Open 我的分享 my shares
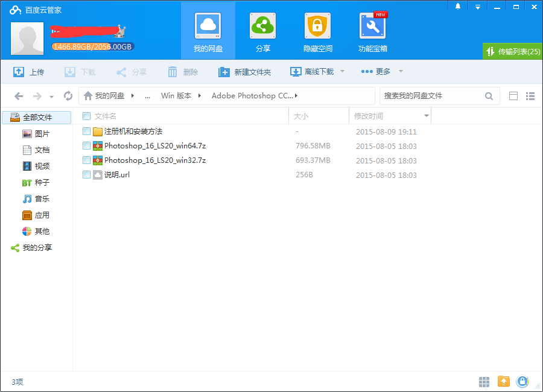 click(x=31, y=248)
